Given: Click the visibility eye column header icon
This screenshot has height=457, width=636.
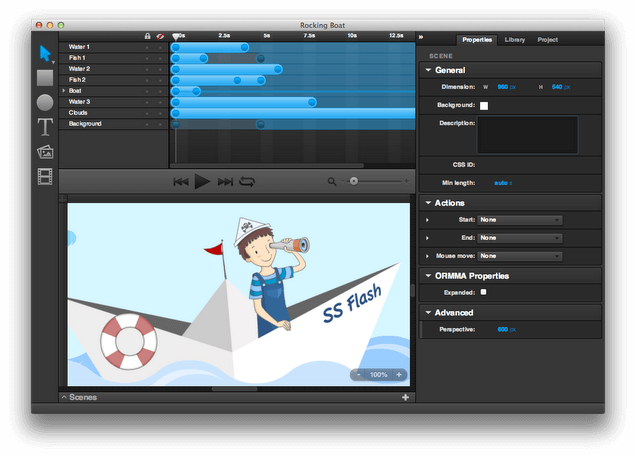Looking at the screenshot, I should 160,36.
